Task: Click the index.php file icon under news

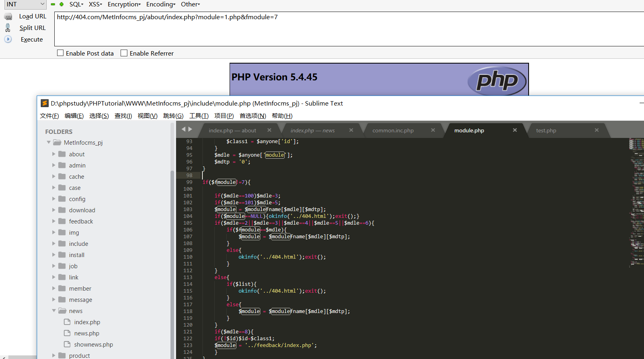Action: pyautogui.click(x=67, y=322)
